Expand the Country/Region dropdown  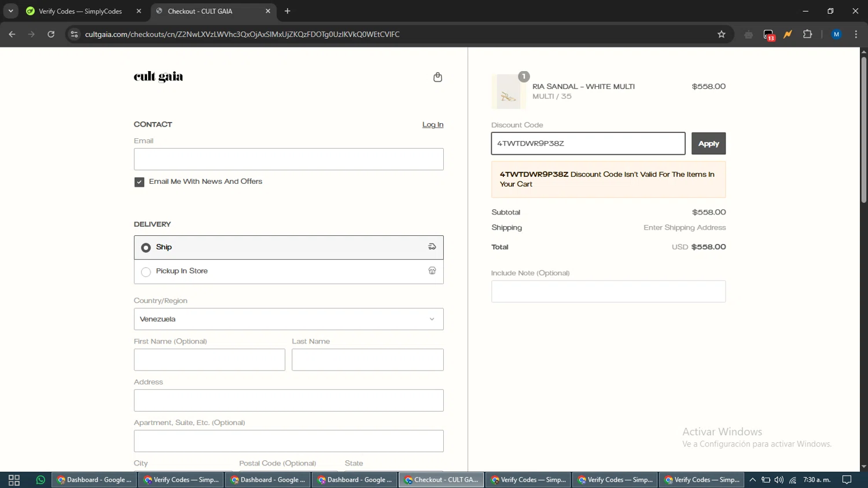click(x=288, y=319)
